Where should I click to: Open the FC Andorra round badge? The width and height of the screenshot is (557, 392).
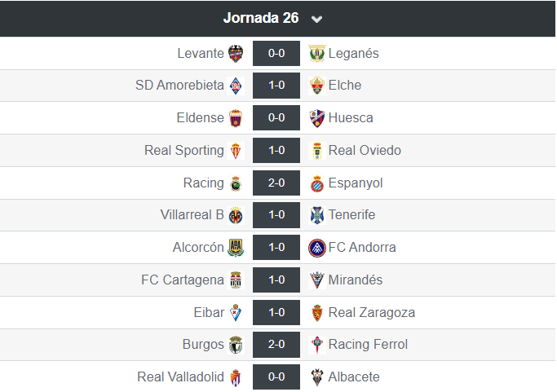(317, 248)
